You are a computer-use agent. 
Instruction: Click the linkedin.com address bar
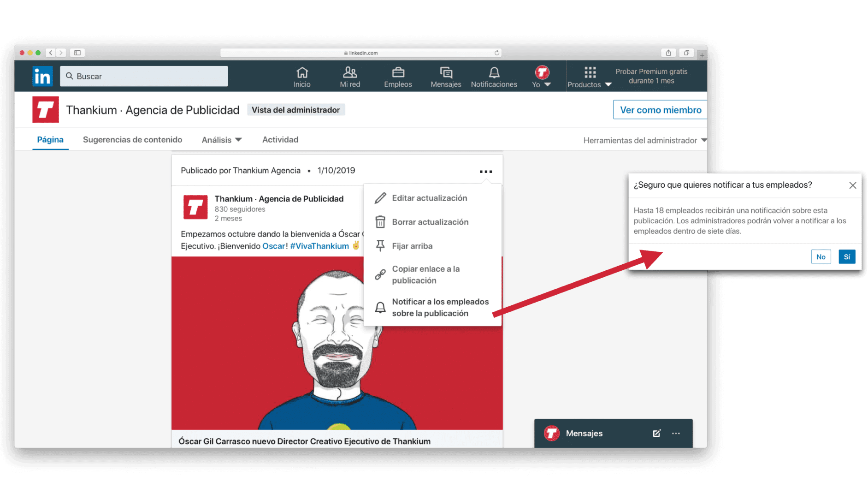[361, 53]
